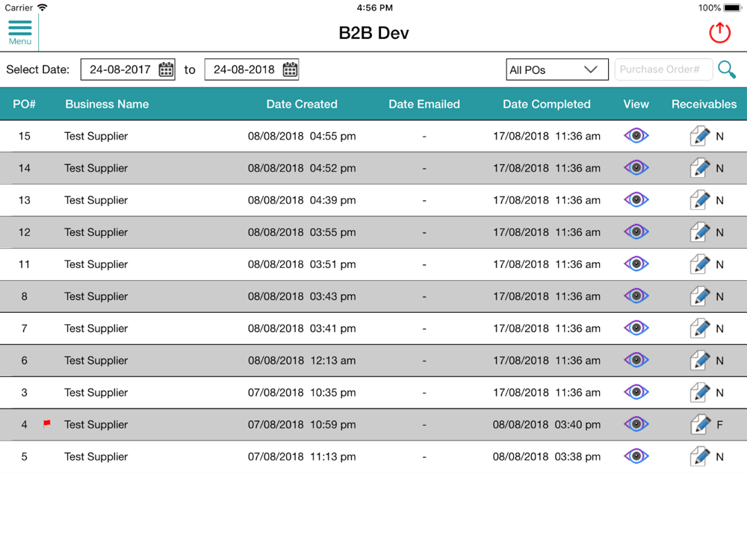Edit receivables for PO 4
This screenshot has height=560, width=747.
(700, 425)
